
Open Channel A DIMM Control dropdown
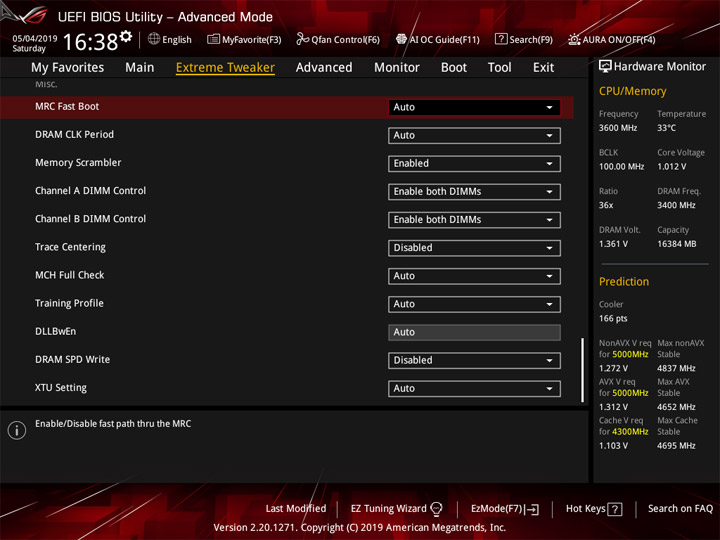point(474,191)
